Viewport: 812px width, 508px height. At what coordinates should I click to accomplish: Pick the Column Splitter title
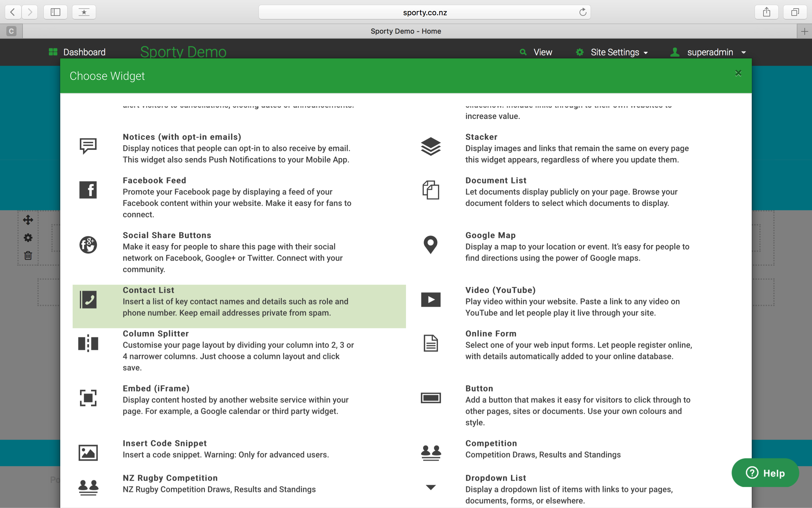click(x=156, y=334)
